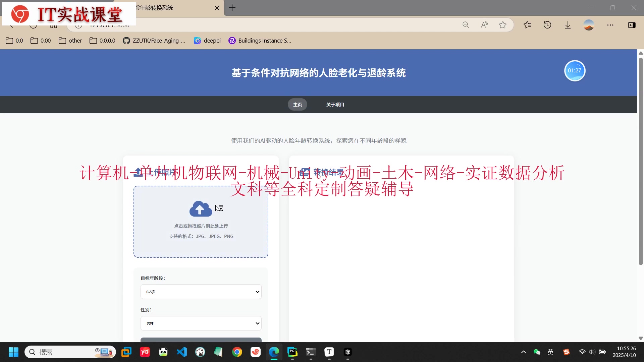644x362 pixels.
Task: Add page to favorites star icon
Action: tap(502, 25)
